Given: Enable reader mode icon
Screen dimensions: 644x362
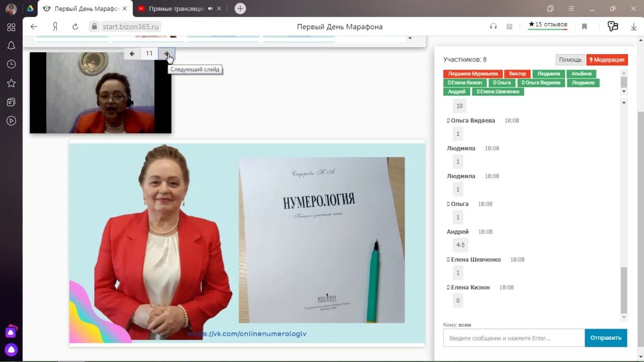Looking at the screenshot, I should (x=509, y=27).
